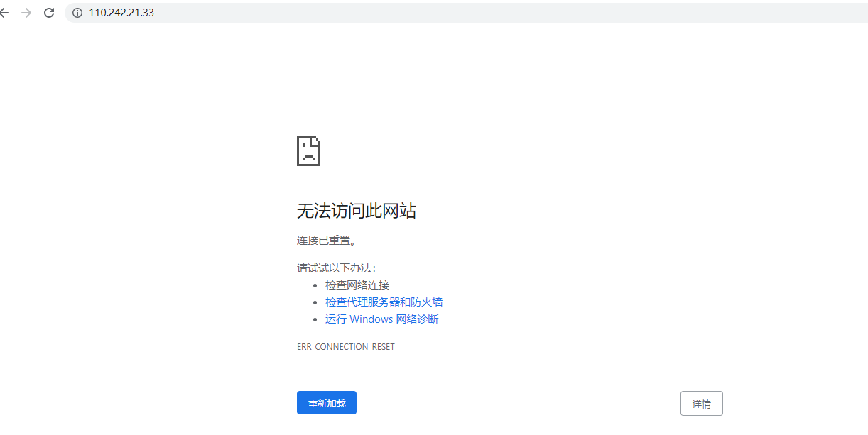
Task: Open the 详情 details panel
Action: pyautogui.click(x=701, y=403)
